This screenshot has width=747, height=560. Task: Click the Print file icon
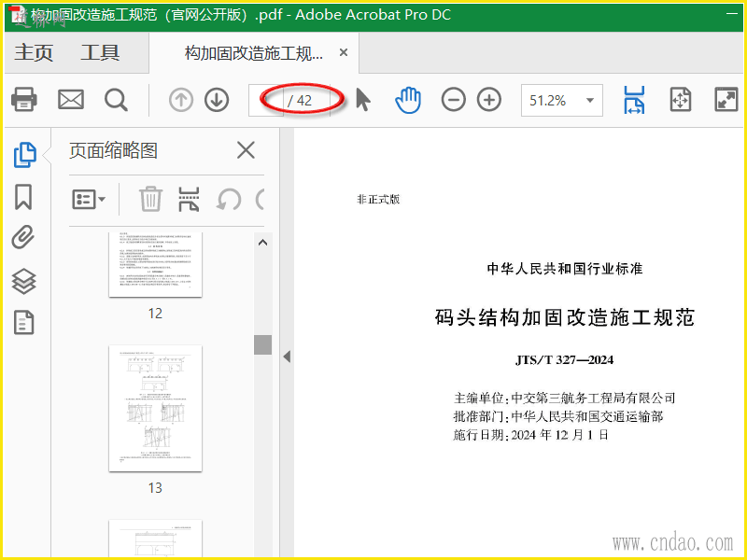pyautogui.click(x=24, y=100)
